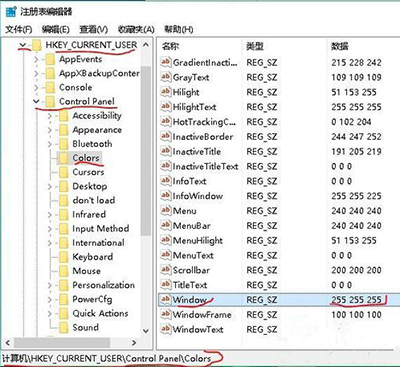400x367 pixels.
Task: Click the 名称 column header
Action: [x=170, y=46]
